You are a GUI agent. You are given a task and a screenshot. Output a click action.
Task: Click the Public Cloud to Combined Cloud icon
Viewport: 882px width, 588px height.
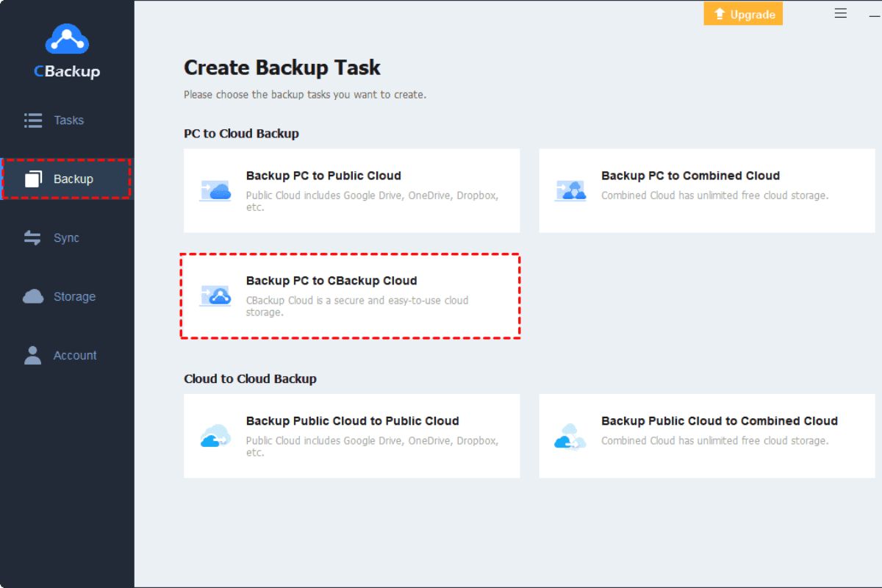570,436
